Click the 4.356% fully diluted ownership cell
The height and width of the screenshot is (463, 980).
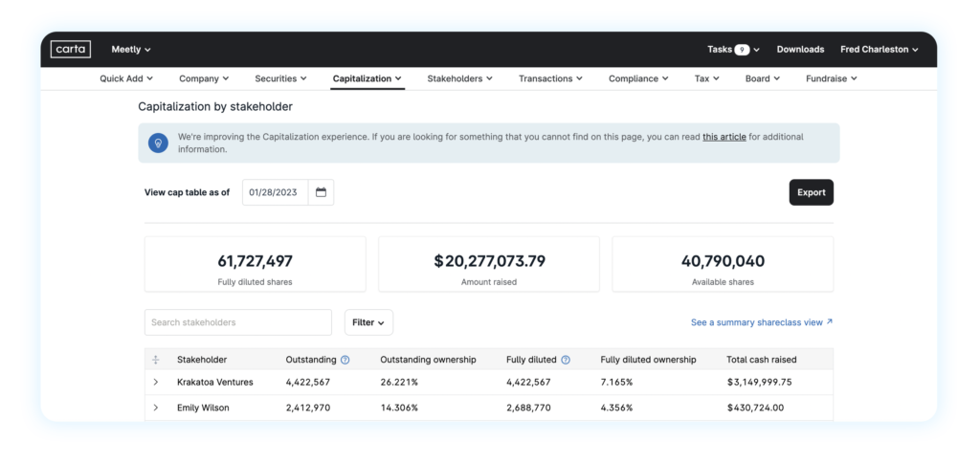click(x=616, y=408)
